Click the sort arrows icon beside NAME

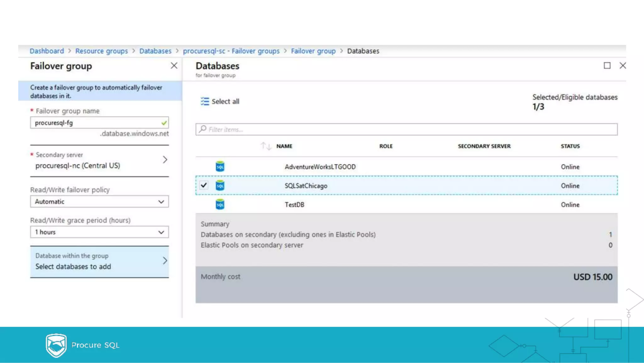pyautogui.click(x=266, y=146)
